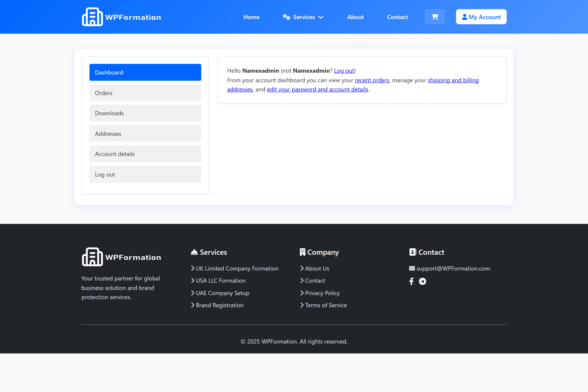The width and height of the screenshot is (588, 392).
Task: Click chevron before About Us
Action: pos(302,268)
